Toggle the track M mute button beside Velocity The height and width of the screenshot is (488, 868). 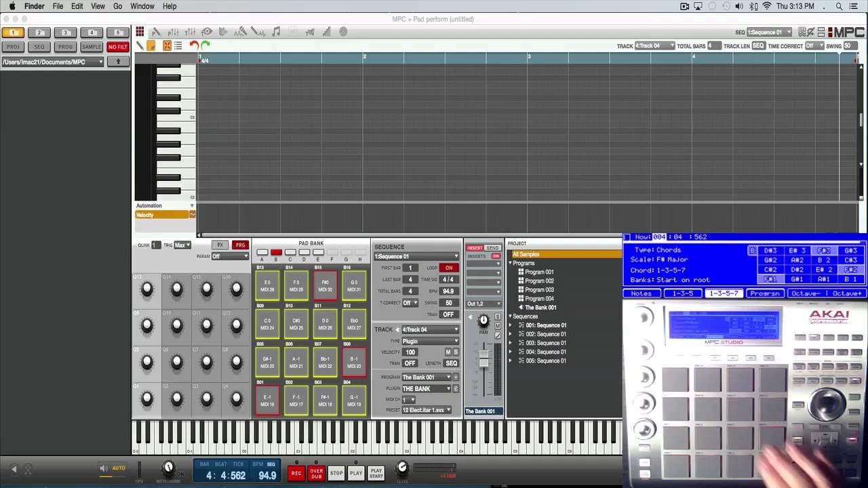[448, 352]
